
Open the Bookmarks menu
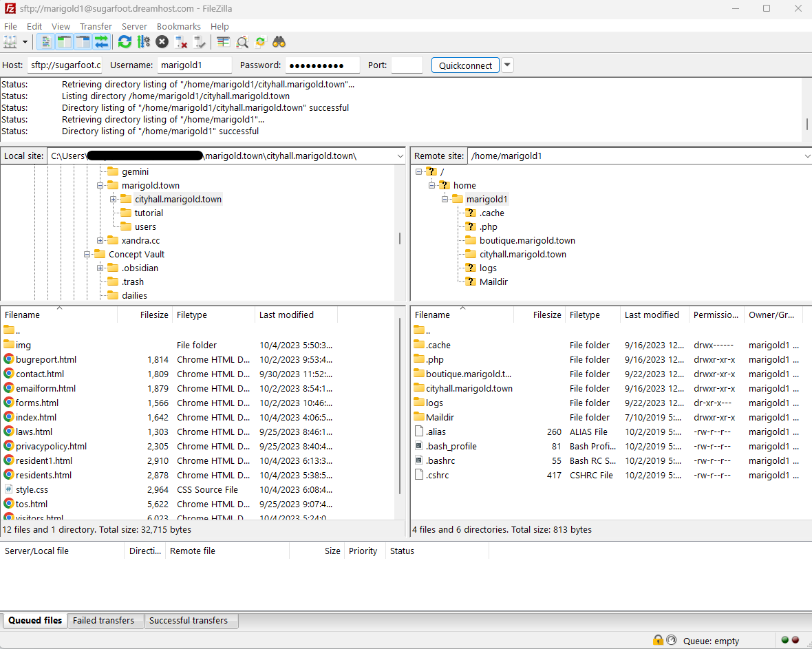pos(178,26)
